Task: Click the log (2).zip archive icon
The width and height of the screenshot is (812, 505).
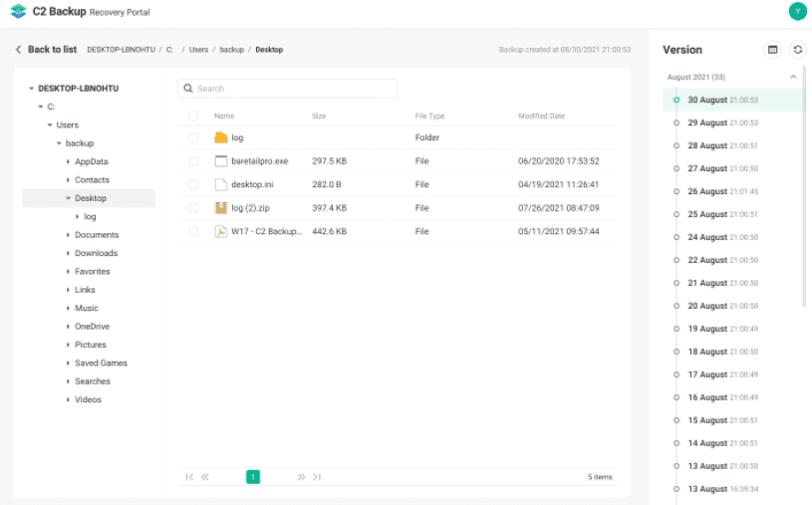Action: 221,208
